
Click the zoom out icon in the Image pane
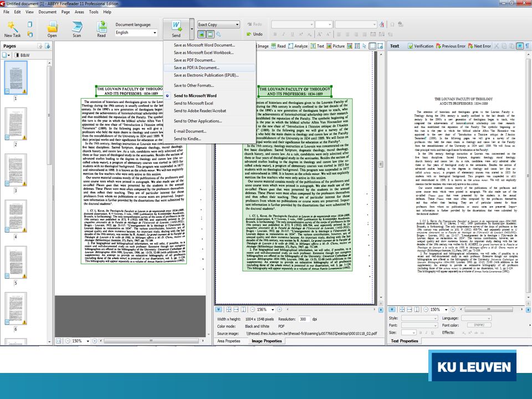pos(253,309)
